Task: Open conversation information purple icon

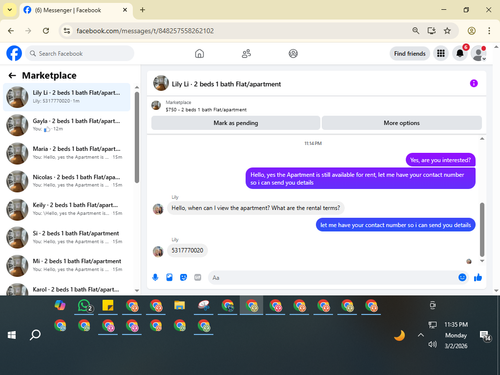Action: click(x=474, y=83)
